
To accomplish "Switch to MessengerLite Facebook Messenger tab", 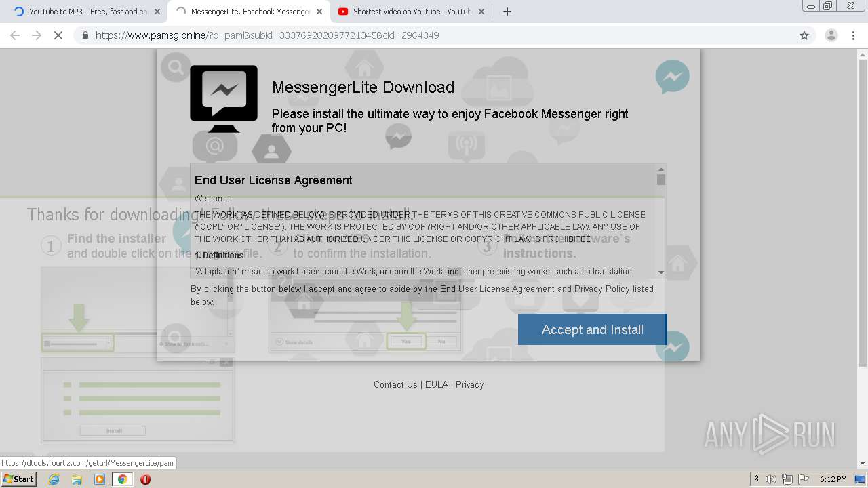I will 243,12.
